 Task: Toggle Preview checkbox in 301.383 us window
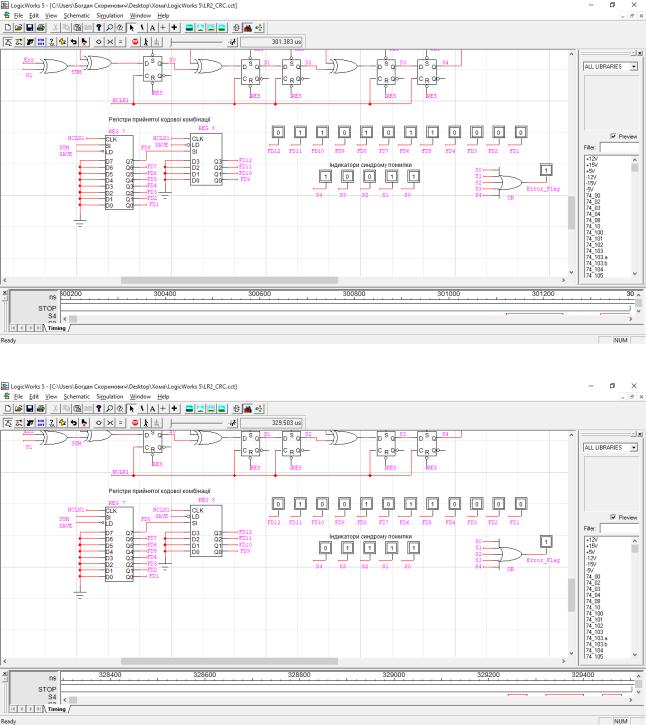pyautogui.click(x=613, y=136)
